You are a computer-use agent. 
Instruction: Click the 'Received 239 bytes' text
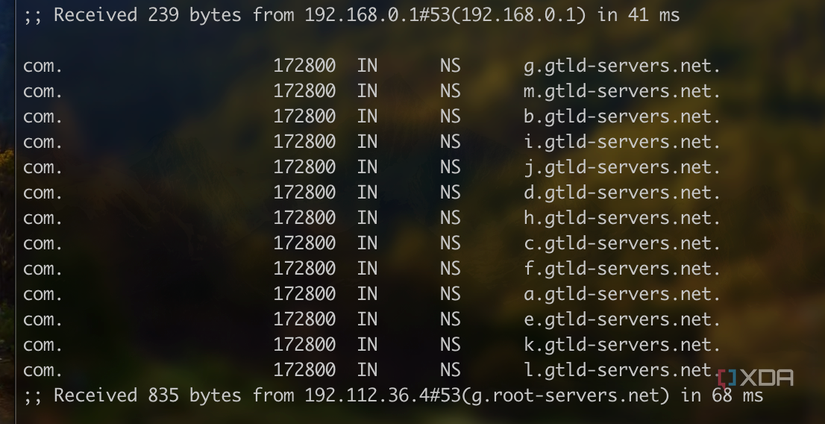point(147,15)
